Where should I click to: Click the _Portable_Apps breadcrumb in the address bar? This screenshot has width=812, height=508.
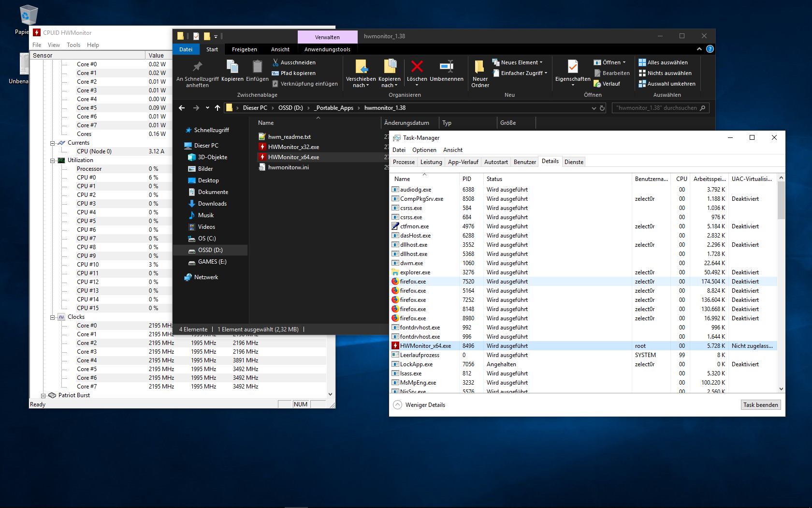coord(334,108)
